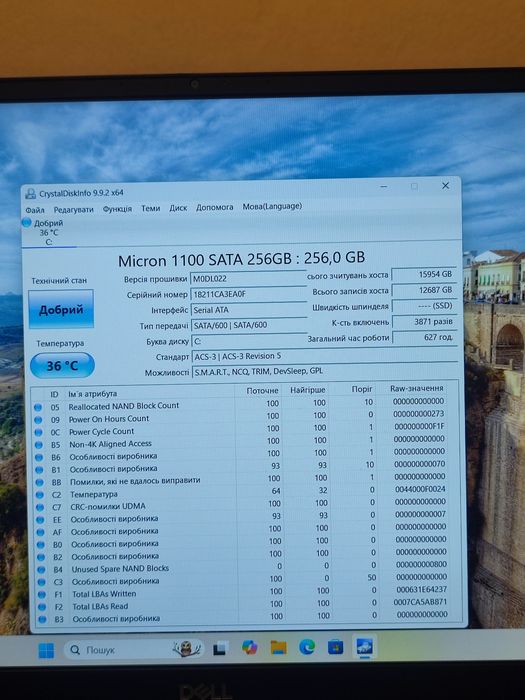Click status dot for Total LBAs Written
The image size is (525, 700).
tap(42, 595)
